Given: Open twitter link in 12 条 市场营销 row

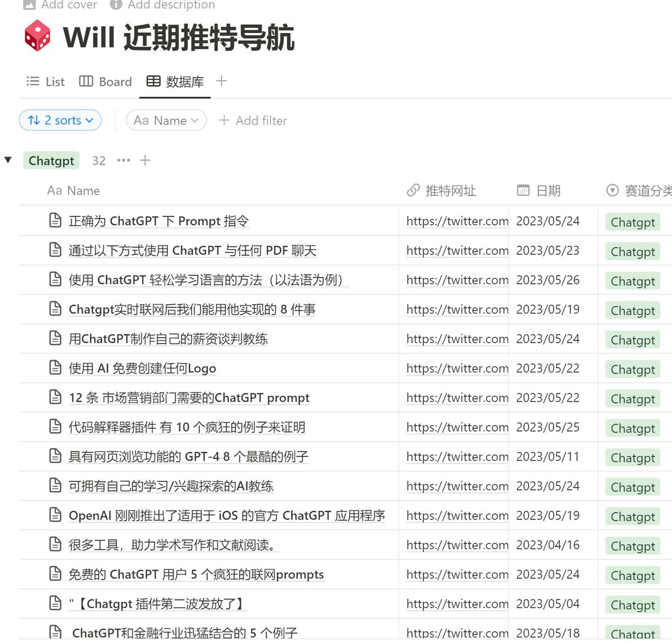Looking at the screenshot, I should pos(458,398).
